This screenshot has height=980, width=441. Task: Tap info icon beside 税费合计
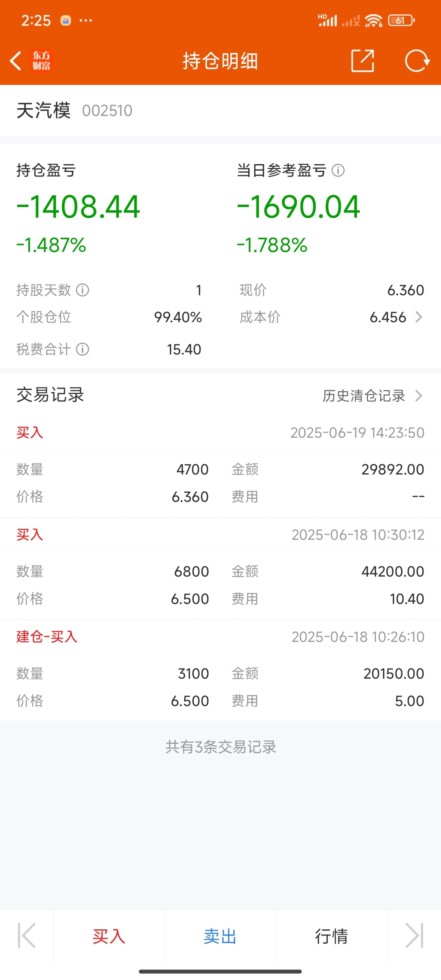[x=82, y=349]
